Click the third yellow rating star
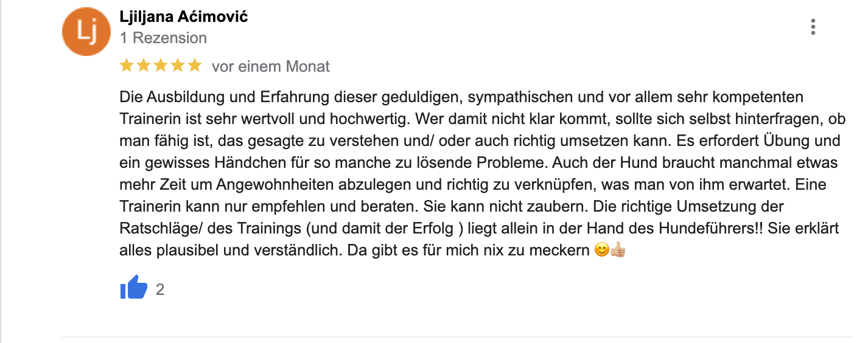This screenshot has width=868, height=343. (161, 66)
